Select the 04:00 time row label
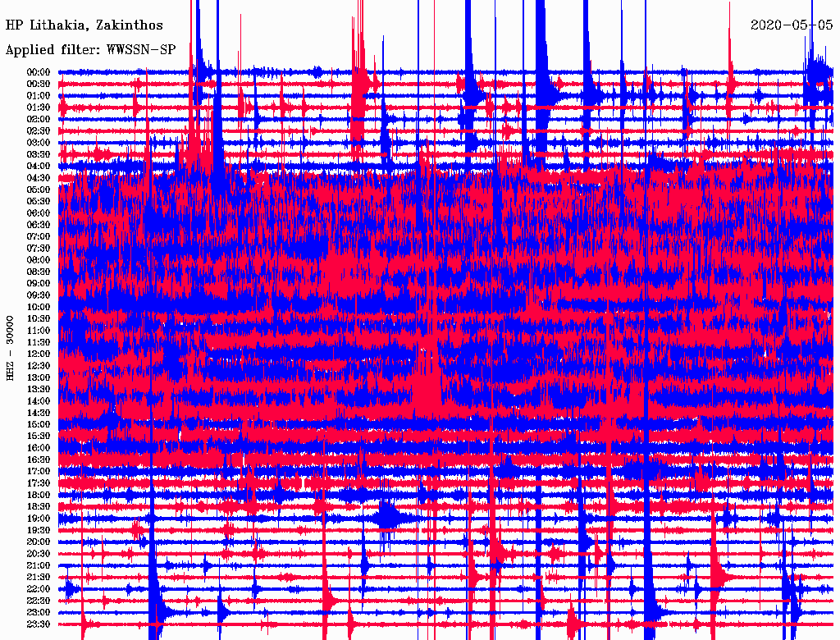Image resolution: width=840 pixels, height=640 pixels. pos(39,167)
